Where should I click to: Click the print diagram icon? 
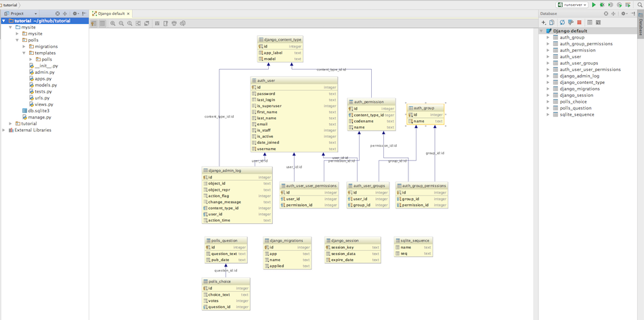point(174,24)
